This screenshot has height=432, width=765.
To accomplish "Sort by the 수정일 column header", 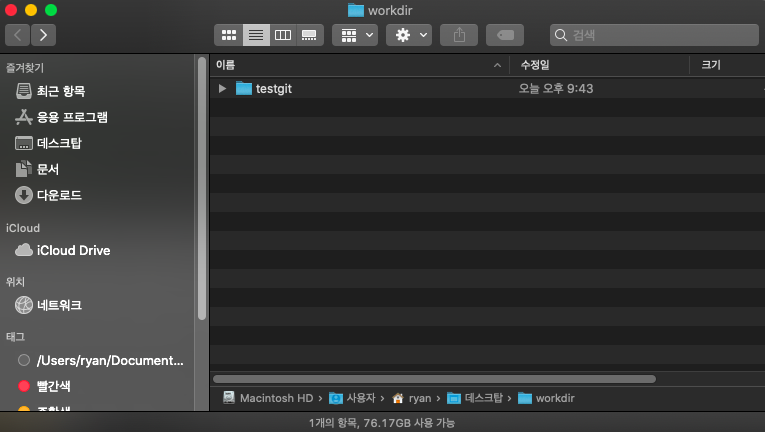I will click(x=600, y=65).
